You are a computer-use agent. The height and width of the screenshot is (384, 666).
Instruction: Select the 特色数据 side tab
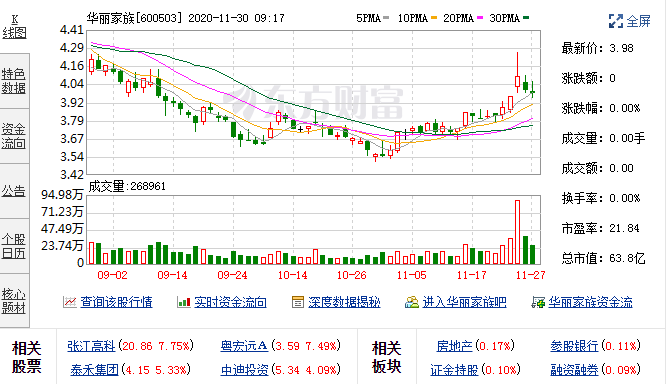[14, 81]
